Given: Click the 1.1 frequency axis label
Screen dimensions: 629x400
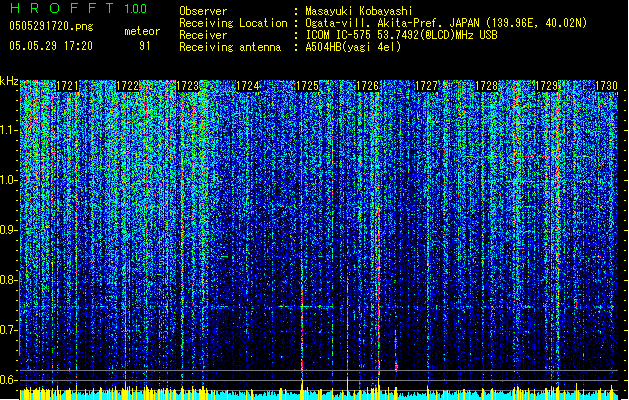Looking at the screenshot, I should pyautogui.click(x=9, y=130).
